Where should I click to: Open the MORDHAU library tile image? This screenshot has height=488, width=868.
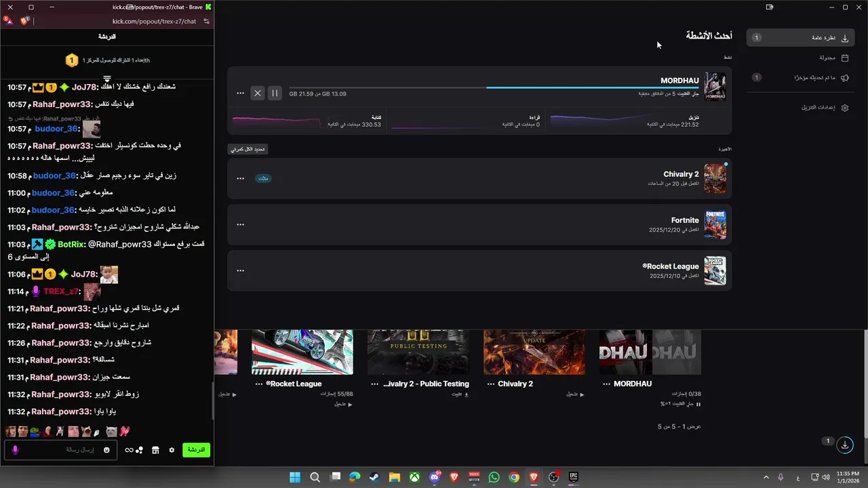click(x=650, y=352)
